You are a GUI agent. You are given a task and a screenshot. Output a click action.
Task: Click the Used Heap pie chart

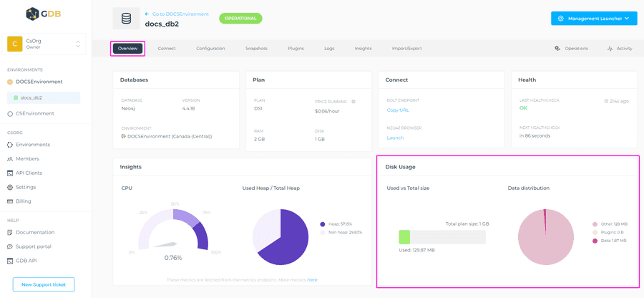point(280,237)
